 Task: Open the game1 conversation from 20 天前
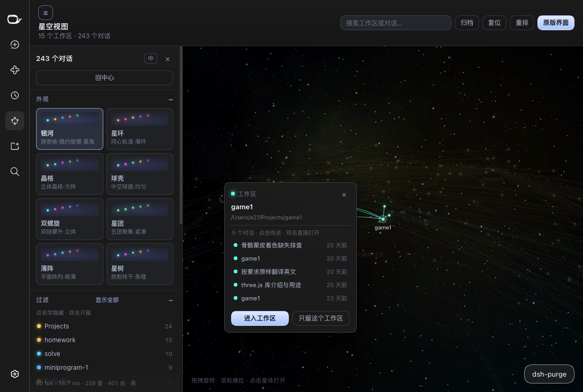(290, 259)
